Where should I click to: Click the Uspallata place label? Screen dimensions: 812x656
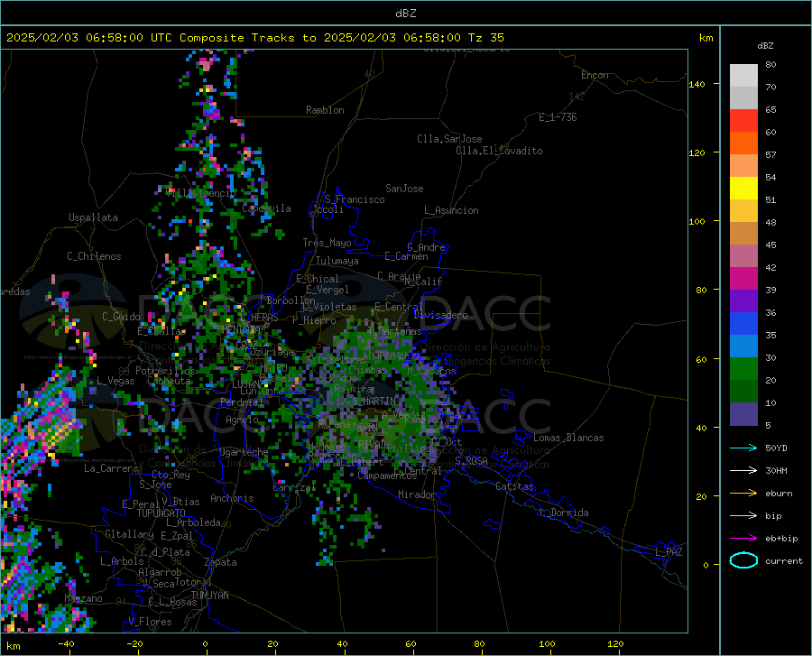tap(93, 217)
